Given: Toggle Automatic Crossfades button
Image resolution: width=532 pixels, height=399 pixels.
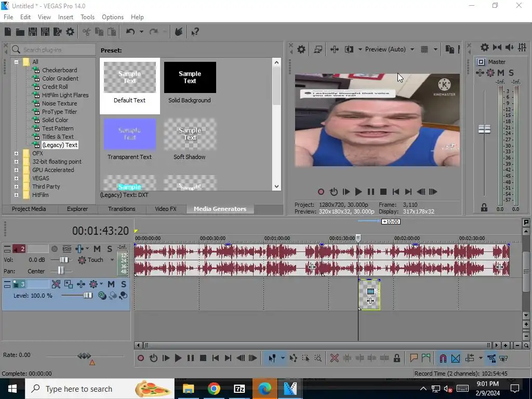Looking at the screenshot, I should (x=456, y=358).
